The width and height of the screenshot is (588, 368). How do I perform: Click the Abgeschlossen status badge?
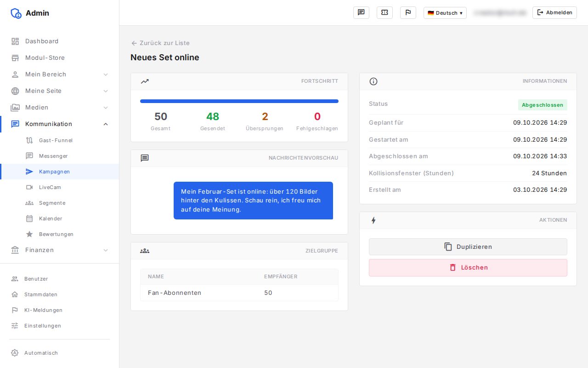pos(543,105)
